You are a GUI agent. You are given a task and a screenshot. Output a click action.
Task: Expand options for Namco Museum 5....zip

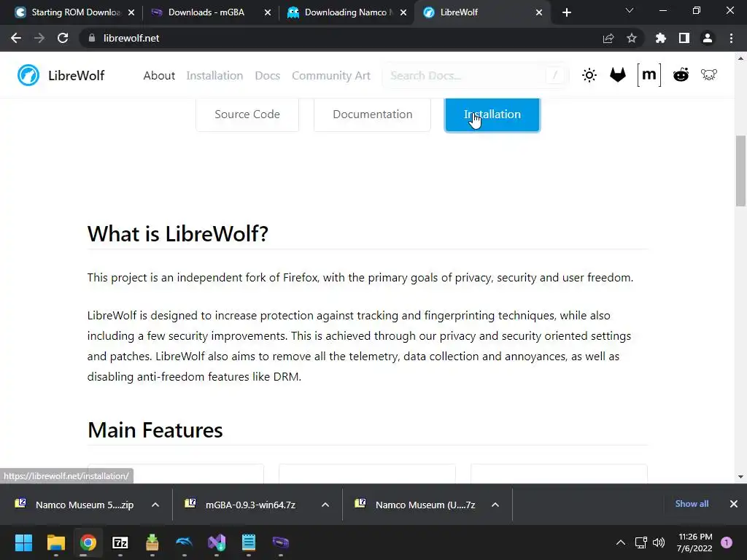[155, 505]
